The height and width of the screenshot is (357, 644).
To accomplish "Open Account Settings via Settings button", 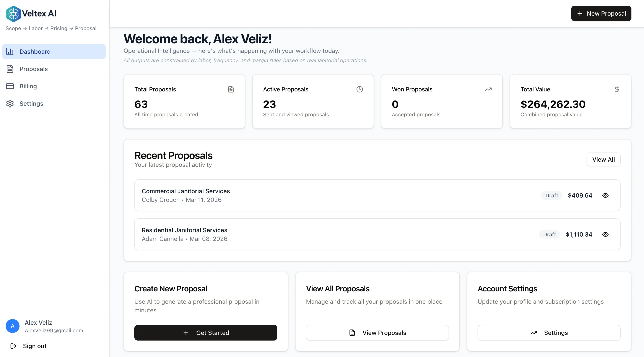I will (549, 333).
